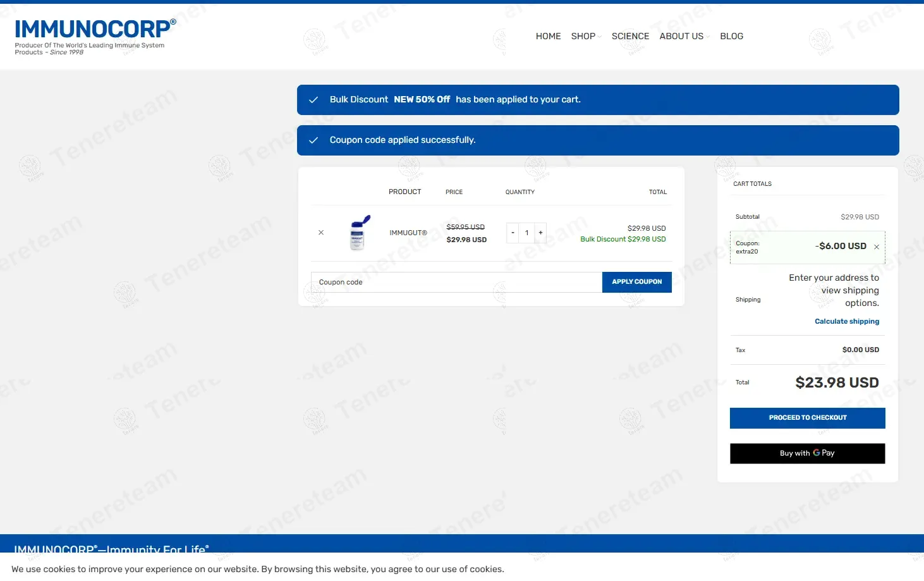Decrease the product quantity with the minus control
The height and width of the screenshot is (581, 924).
click(513, 233)
